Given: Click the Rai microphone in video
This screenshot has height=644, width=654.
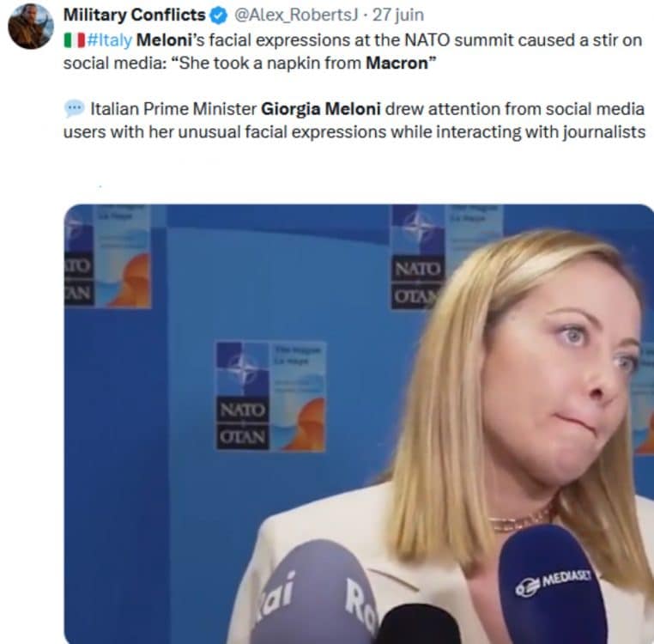Looking at the screenshot, I should point(315,592).
